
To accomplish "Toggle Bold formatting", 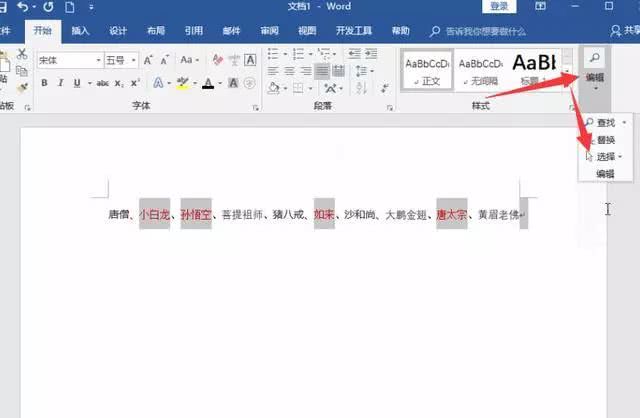I will 44,83.
